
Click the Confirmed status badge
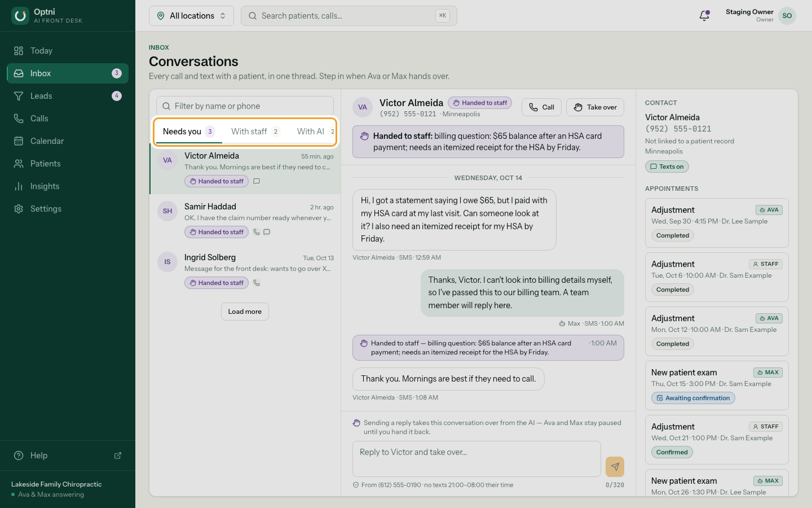(x=672, y=452)
